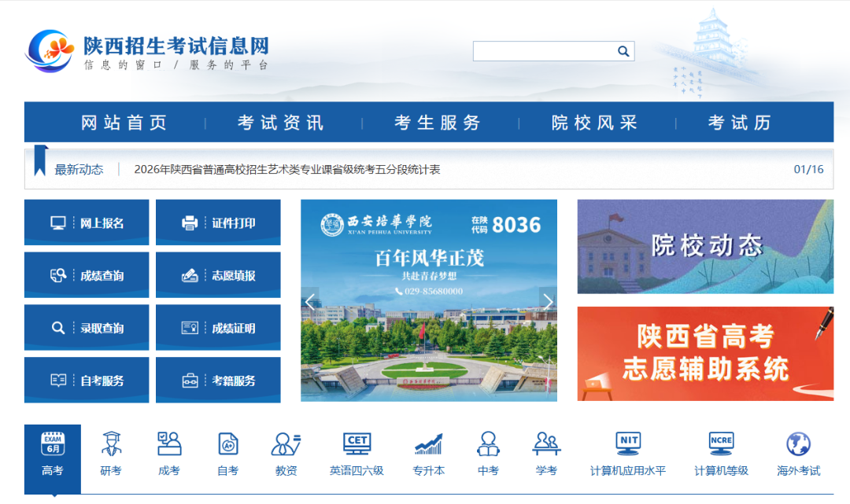Click the 01/16 news date
Viewport: 850px width, 504px height.
pos(808,170)
